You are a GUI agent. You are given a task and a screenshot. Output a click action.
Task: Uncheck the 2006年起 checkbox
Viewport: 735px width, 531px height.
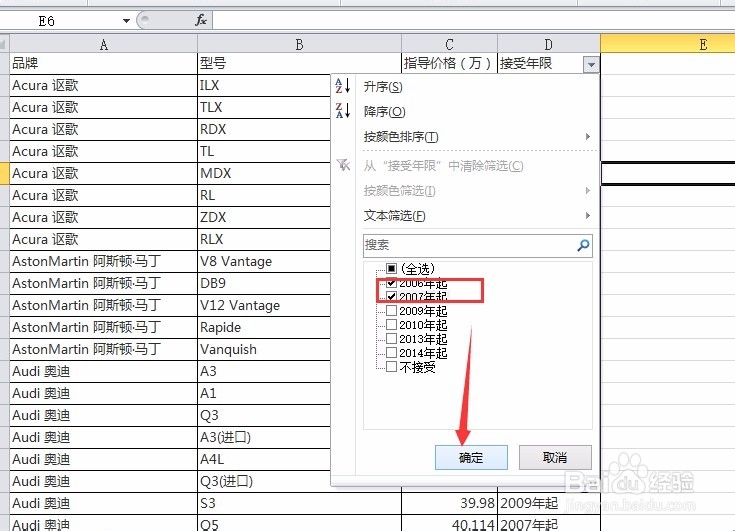pyautogui.click(x=391, y=283)
